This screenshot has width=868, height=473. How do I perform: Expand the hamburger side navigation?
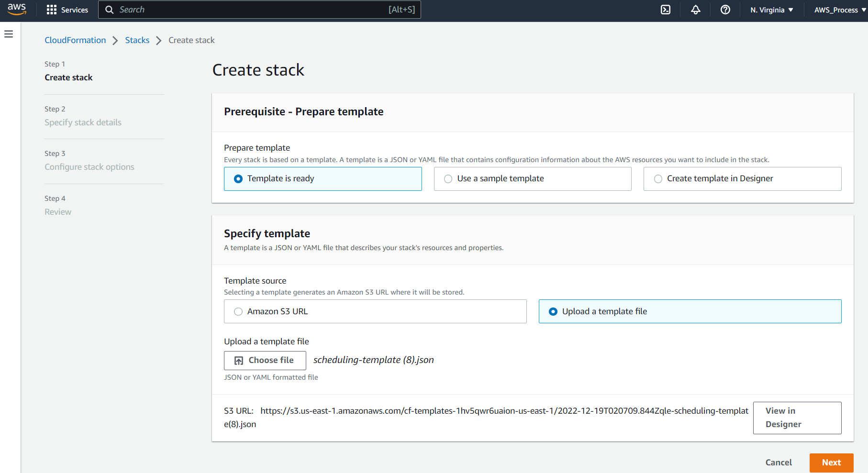9,34
